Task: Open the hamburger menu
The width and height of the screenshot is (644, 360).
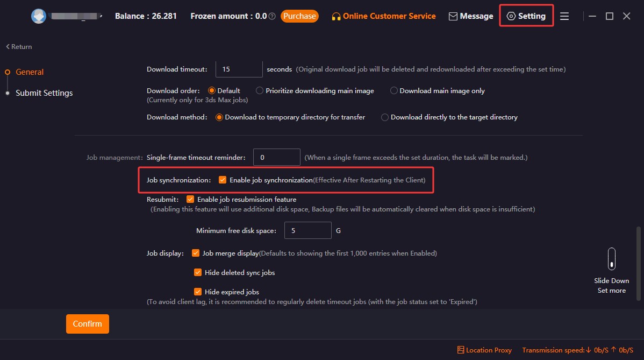Action: pos(564,16)
